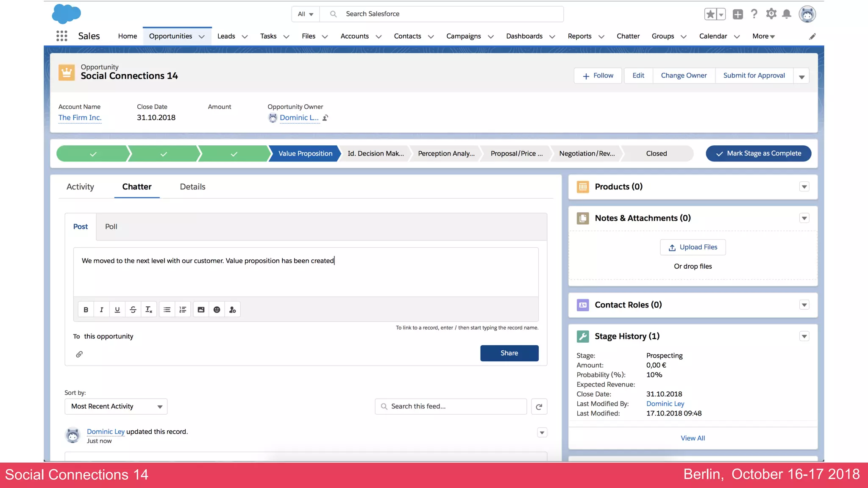Viewport: 868px width, 488px height.
Task: Select the Poll tab
Action: (x=111, y=227)
